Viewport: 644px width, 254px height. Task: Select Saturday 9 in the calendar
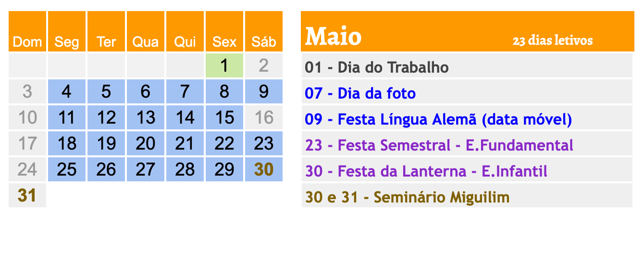(x=264, y=91)
